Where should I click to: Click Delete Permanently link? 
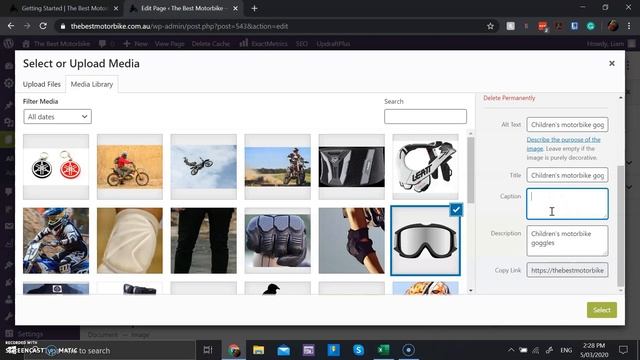click(509, 98)
